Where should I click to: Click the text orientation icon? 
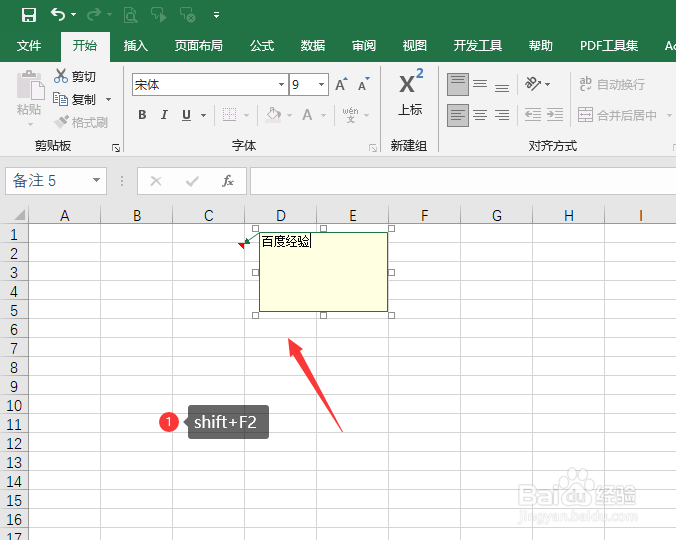pyautogui.click(x=533, y=84)
